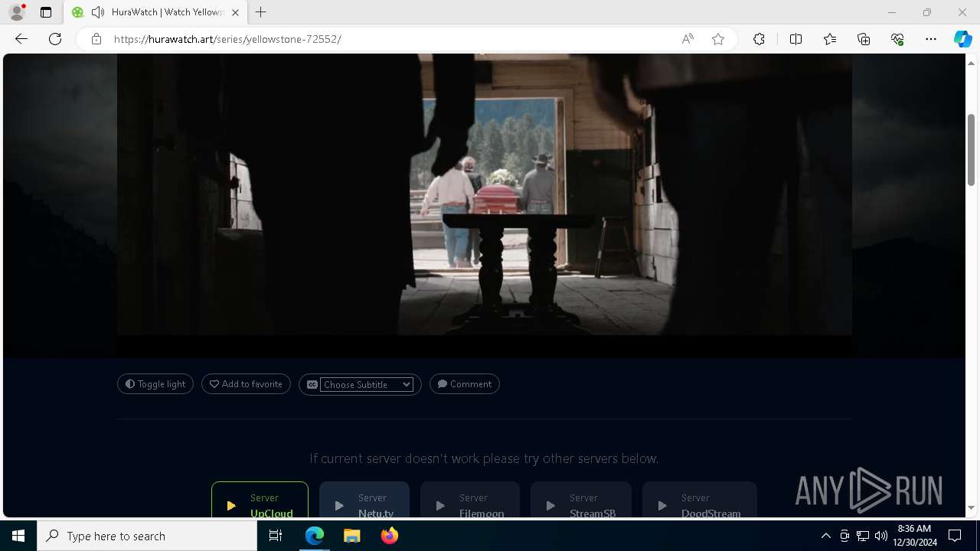
Task: Open the network status tray icon
Action: [862, 536]
